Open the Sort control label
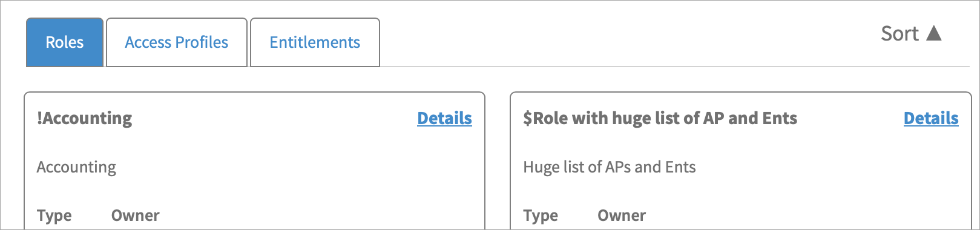 (899, 33)
